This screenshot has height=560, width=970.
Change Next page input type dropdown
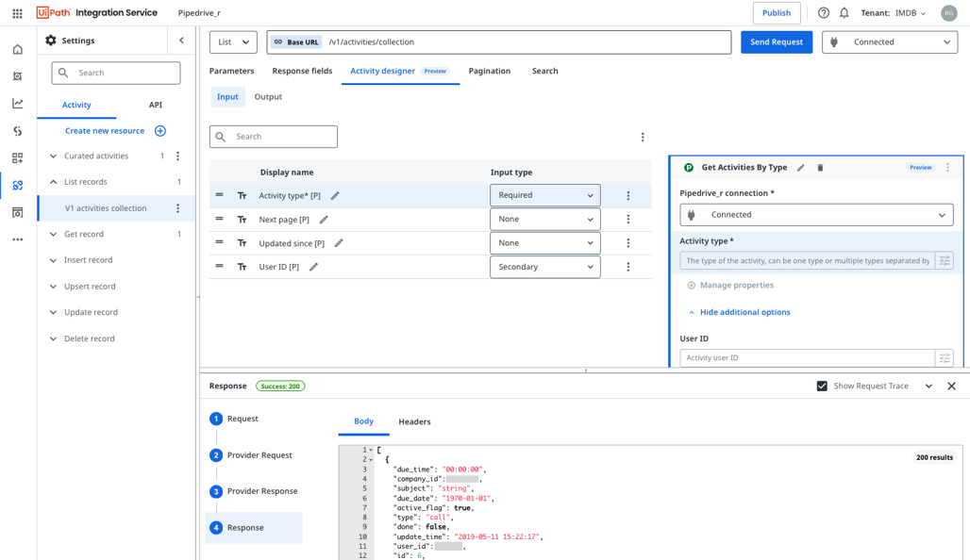(545, 219)
